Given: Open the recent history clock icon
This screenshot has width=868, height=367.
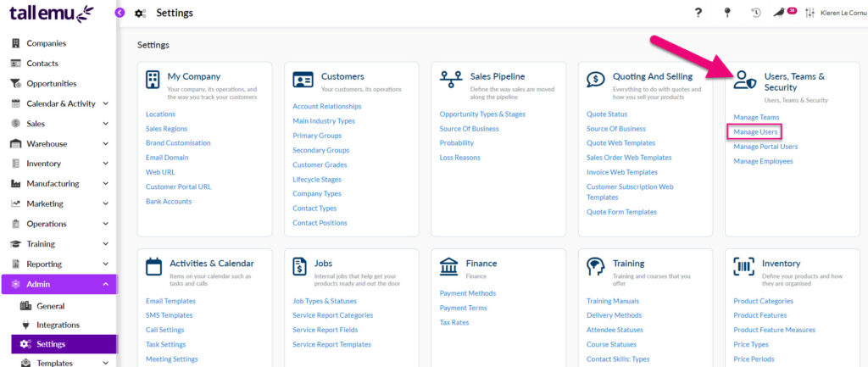Looking at the screenshot, I should point(755,13).
